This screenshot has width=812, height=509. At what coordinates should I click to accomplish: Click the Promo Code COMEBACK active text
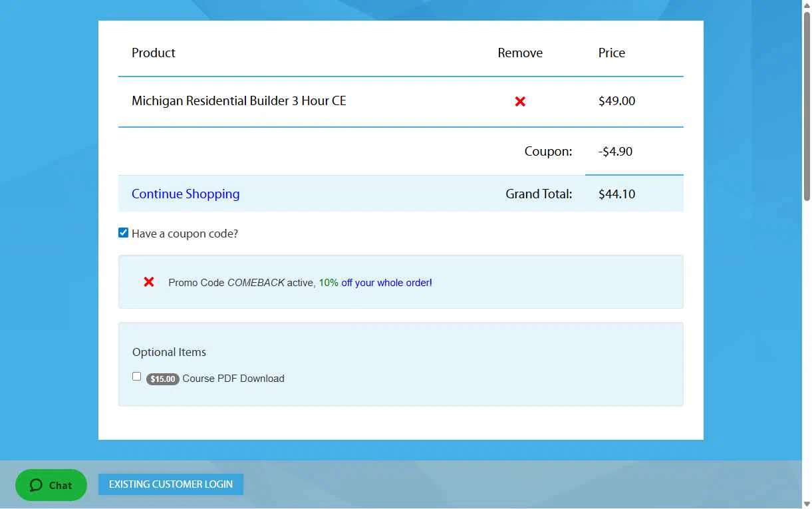click(241, 283)
